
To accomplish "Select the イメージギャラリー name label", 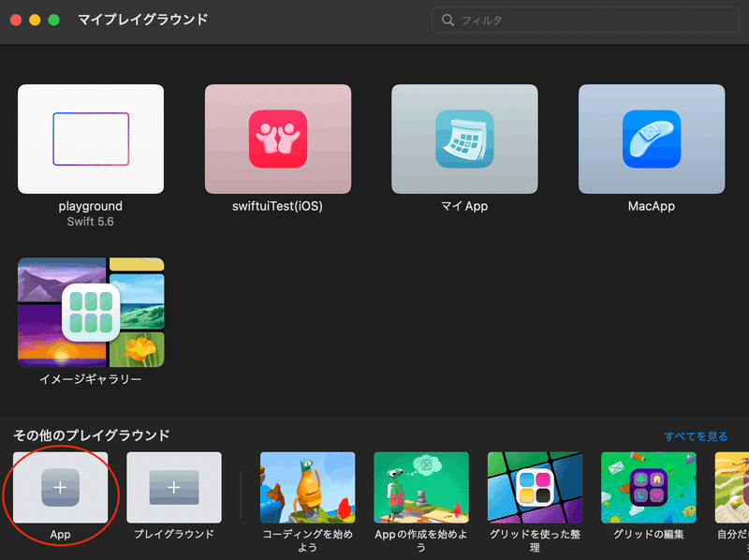I will [x=91, y=379].
